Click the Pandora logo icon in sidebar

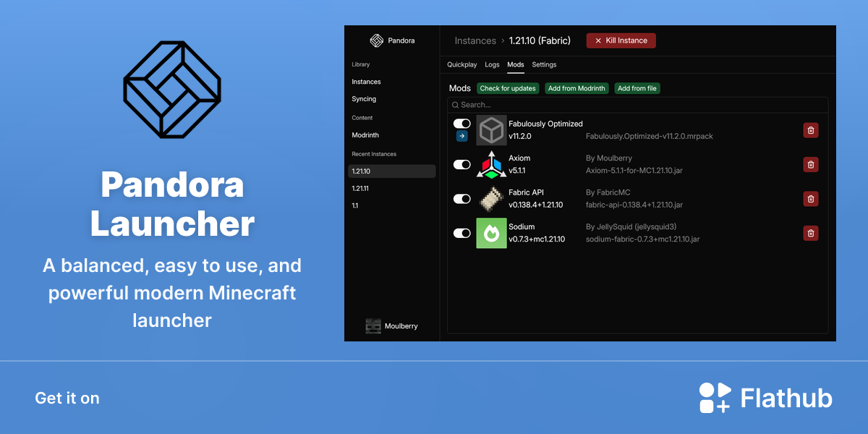(x=376, y=41)
